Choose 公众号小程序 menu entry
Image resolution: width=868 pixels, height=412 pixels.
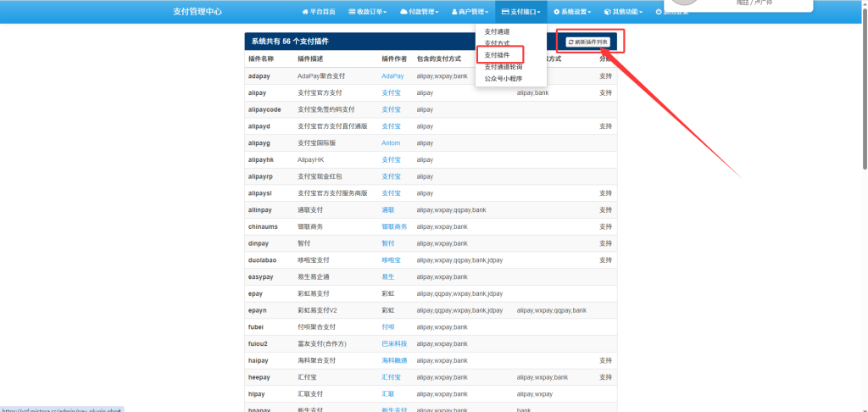click(x=503, y=79)
